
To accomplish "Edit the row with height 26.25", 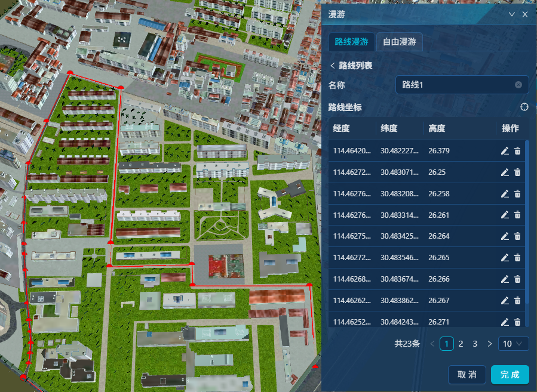I will 505,172.
